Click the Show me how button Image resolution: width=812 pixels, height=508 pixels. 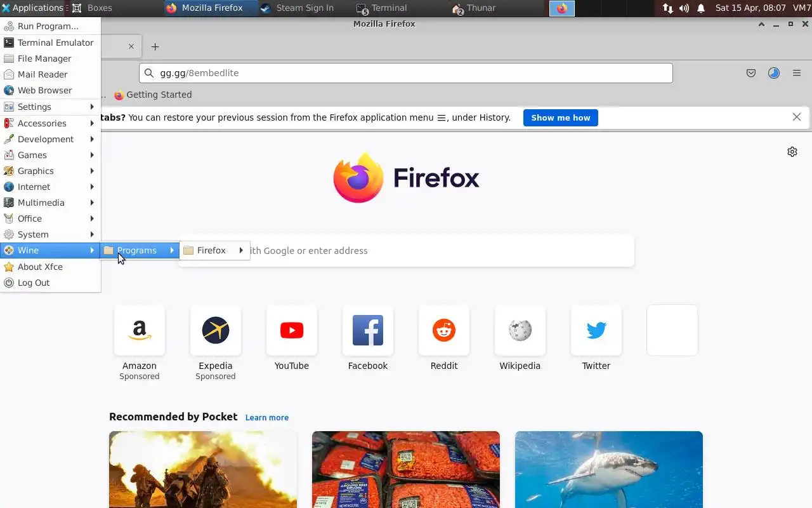[560, 117]
